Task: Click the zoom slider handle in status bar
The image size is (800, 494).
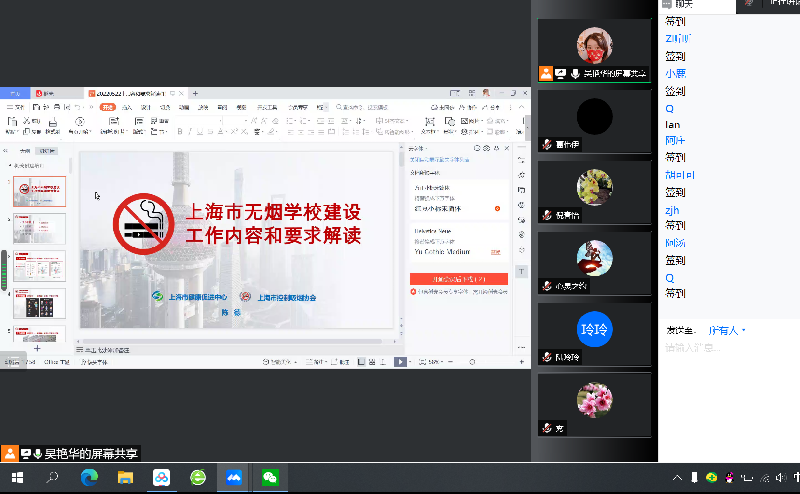Action: click(472, 362)
